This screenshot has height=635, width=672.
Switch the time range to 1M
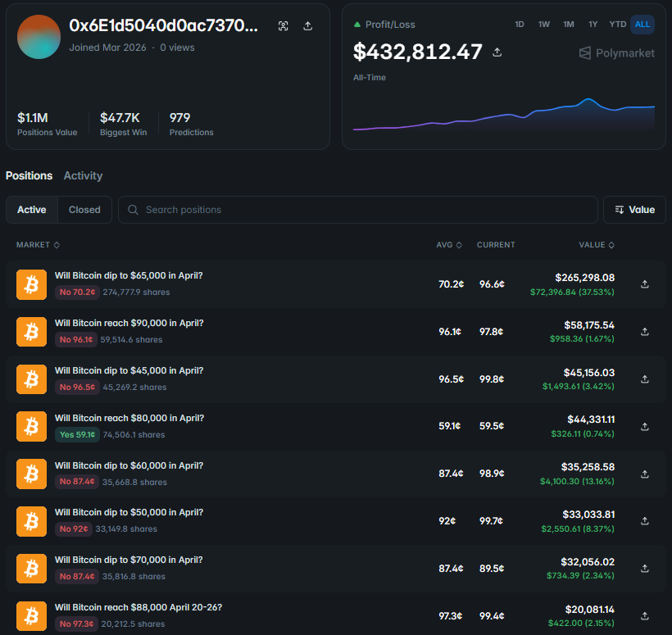coord(568,24)
